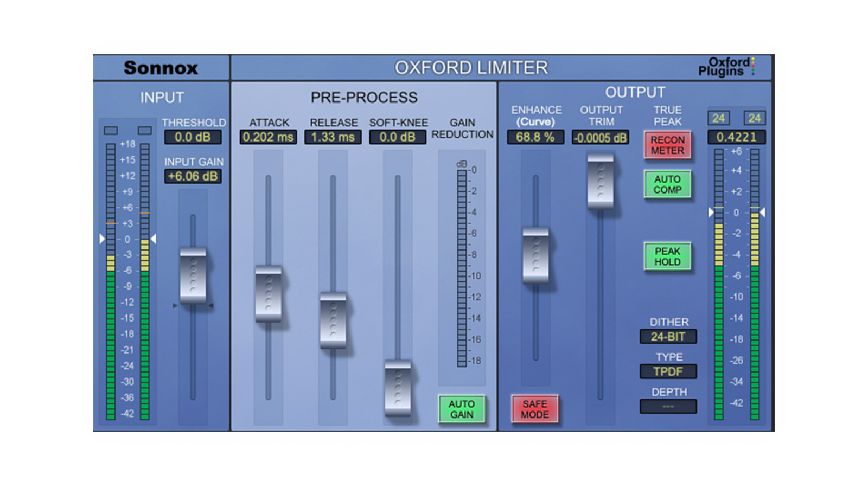The width and height of the screenshot is (868, 488).
Task: Open the dither TYPE TPDF selector
Action: pyautogui.click(x=668, y=371)
